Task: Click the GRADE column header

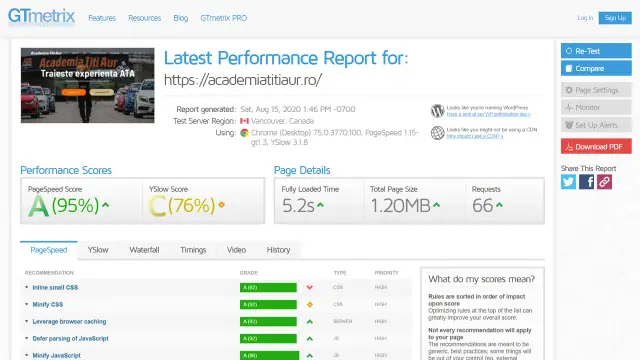Action: tap(249, 273)
